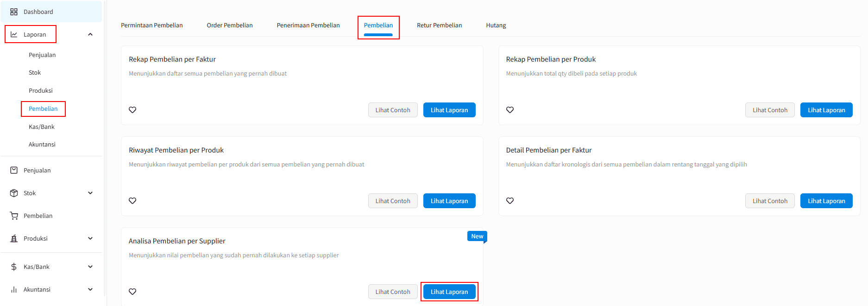Click the Dashboard grid icon
The width and height of the screenshot is (868, 306).
pyautogui.click(x=14, y=12)
